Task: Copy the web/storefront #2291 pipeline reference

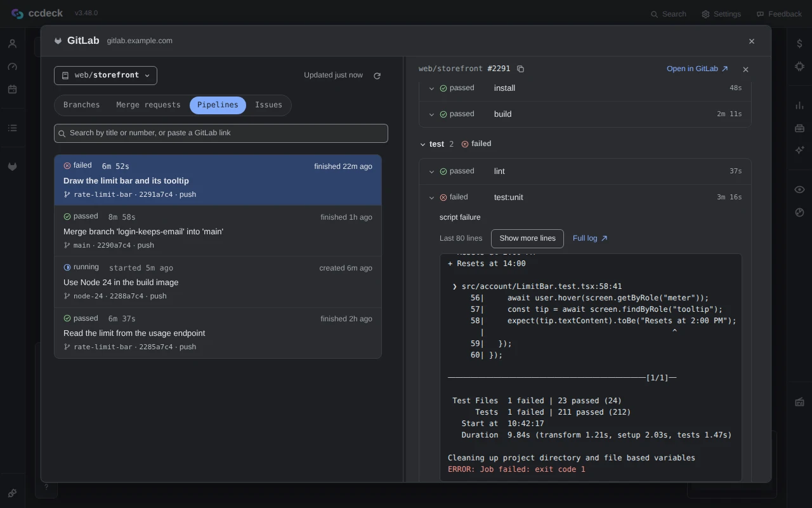Action: (x=521, y=69)
